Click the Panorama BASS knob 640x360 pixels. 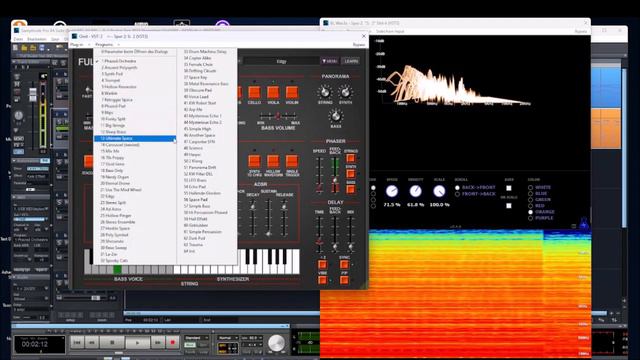click(x=336, y=116)
